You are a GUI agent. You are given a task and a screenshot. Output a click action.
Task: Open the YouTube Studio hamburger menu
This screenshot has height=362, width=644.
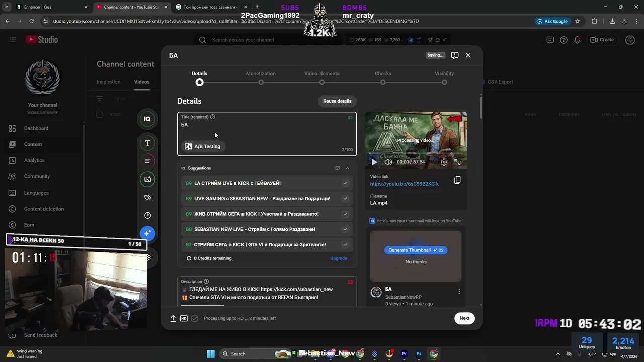tap(13, 40)
